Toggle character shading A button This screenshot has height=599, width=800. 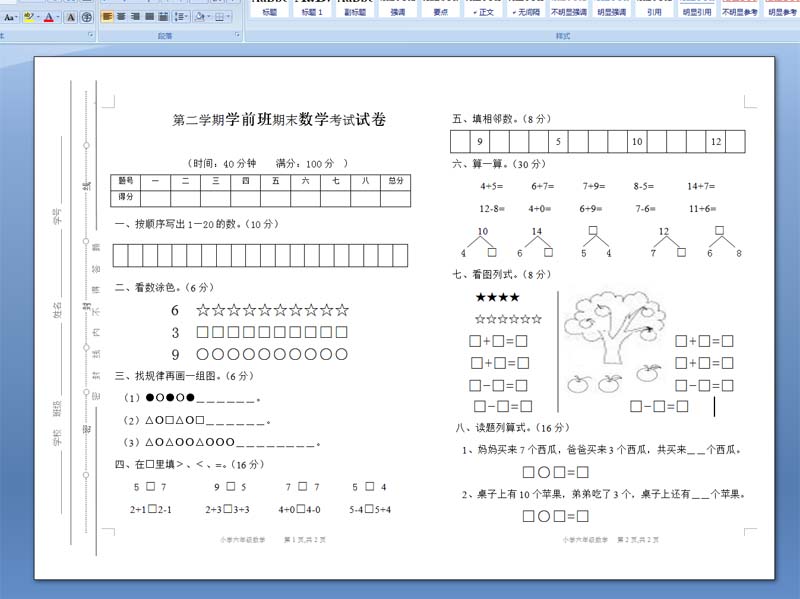click(x=71, y=17)
